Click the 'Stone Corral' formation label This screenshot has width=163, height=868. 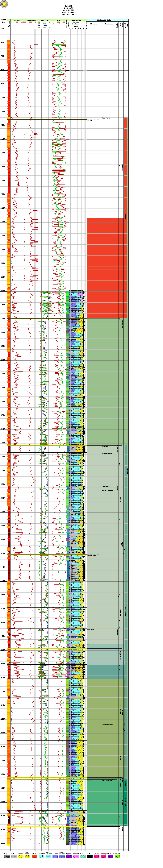click(106, 118)
